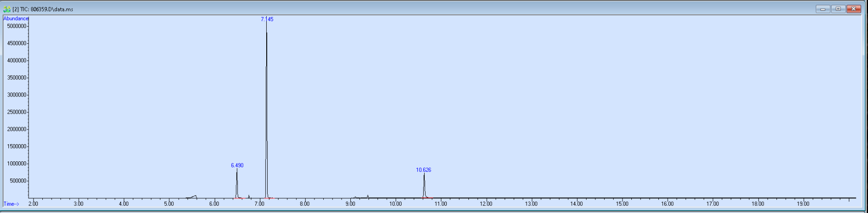Click the minor peak near 6.77 minutes
This screenshot has height=213, width=868.
[249, 196]
